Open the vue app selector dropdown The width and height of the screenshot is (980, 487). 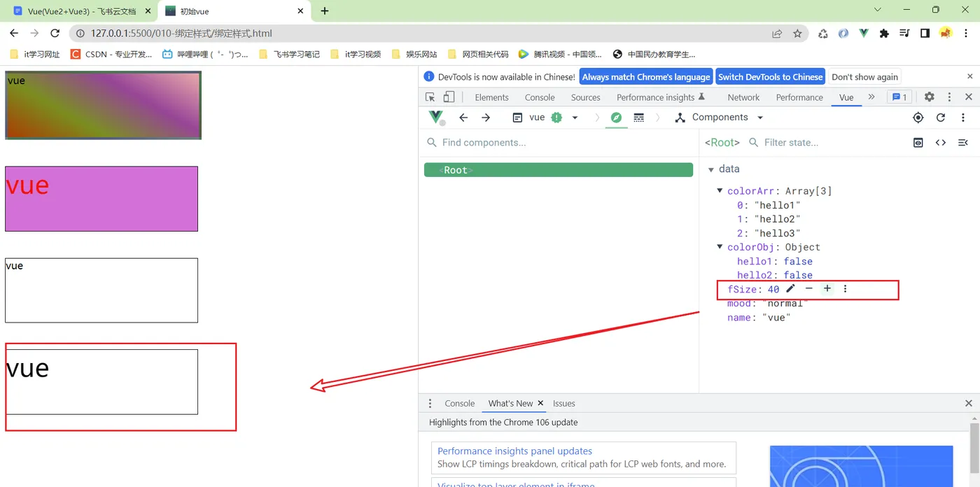click(x=546, y=118)
